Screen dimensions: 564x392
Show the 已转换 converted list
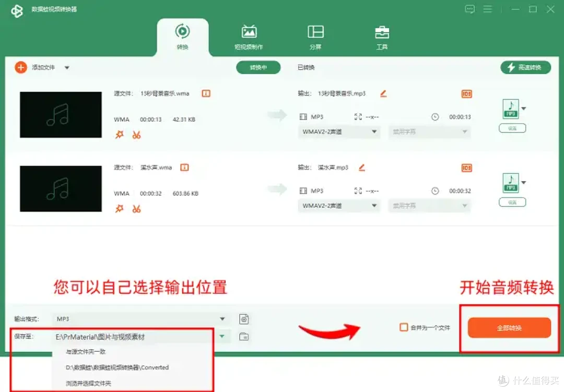click(306, 67)
